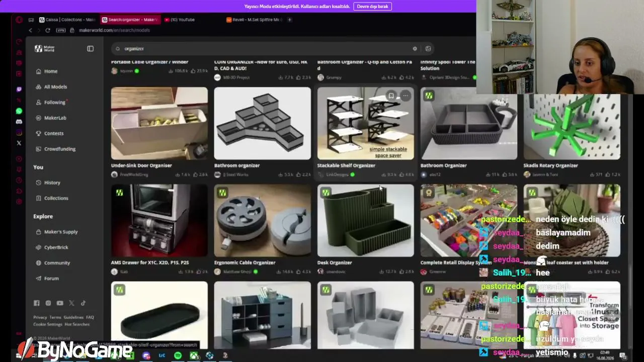The height and width of the screenshot is (362, 644).
Task: Open the Hot Searches footer link
Action: coord(77,324)
